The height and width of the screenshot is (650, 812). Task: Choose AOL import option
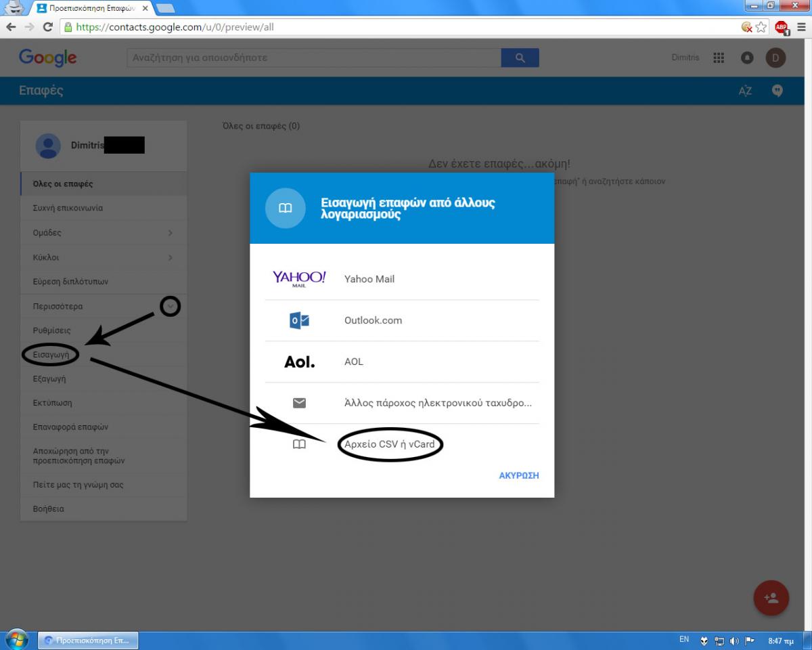coord(402,362)
